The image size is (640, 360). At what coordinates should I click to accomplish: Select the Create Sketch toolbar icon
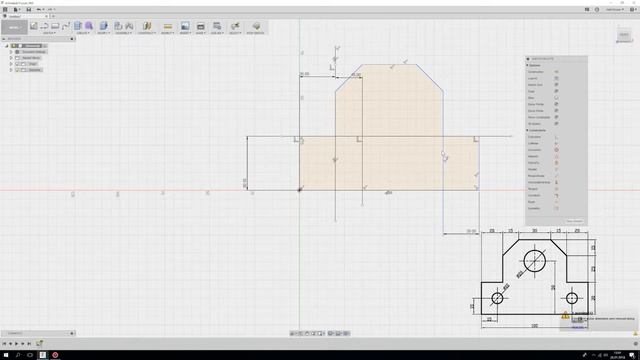point(33,26)
